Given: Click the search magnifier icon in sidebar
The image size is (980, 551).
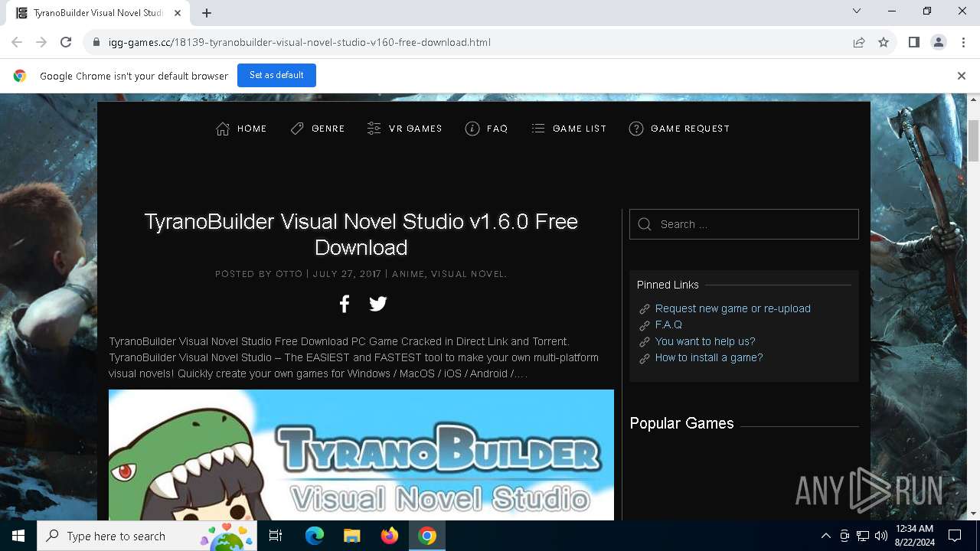Looking at the screenshot, I should (x=645, y=224).
